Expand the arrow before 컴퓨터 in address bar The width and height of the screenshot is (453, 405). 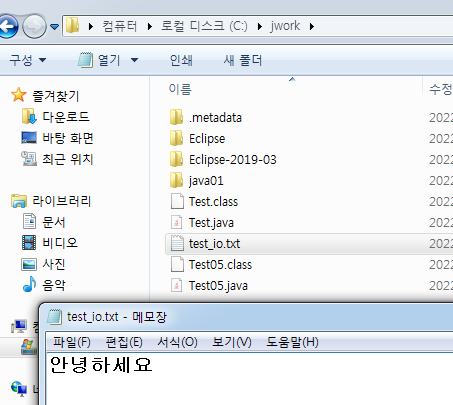coord(91,26)
